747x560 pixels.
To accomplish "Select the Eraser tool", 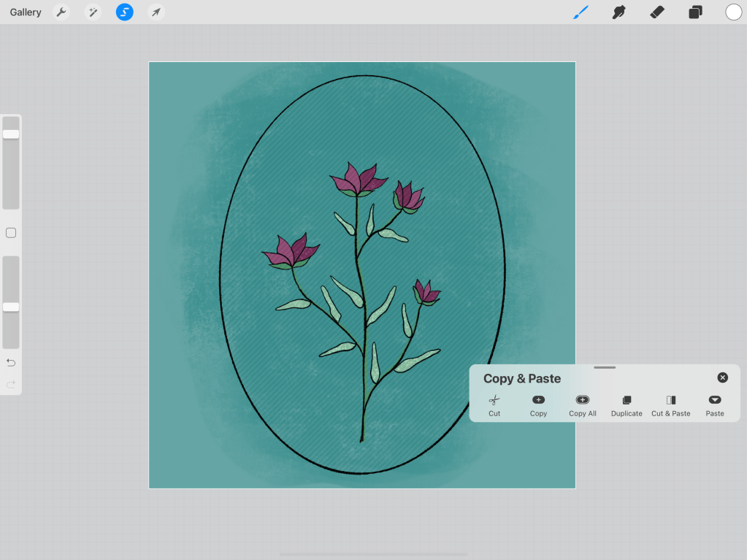I will click(657, 12).
